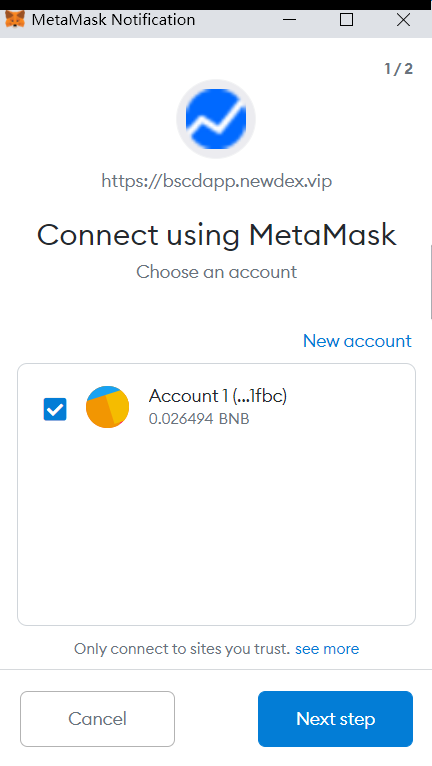Close the MetaMask Notification window
The width and height of the screenshot is (432, 766).
tap(404, 20)
